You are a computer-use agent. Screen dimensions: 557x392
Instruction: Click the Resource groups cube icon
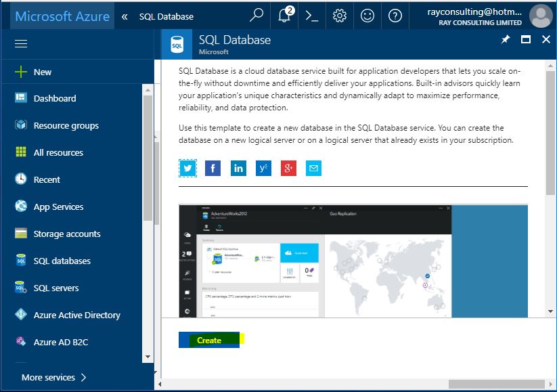pos(21,125)
